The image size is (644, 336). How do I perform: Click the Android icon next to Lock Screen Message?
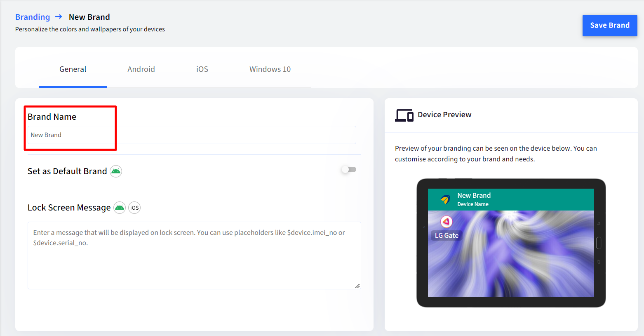[x=120, y=208]
